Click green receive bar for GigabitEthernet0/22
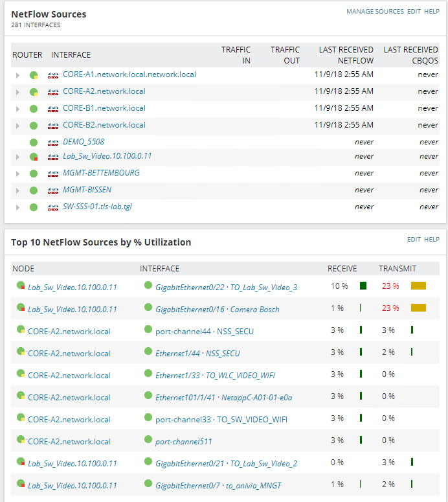 [363, 286]
